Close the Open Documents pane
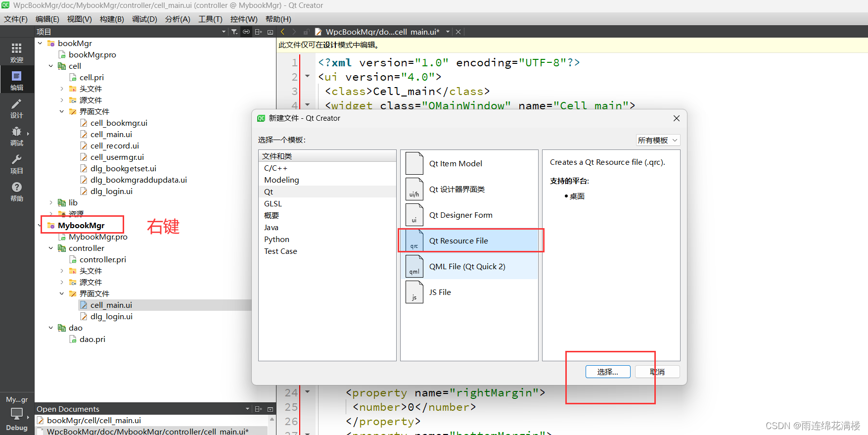Screen dimensions: 868x435 coord(270,409)
